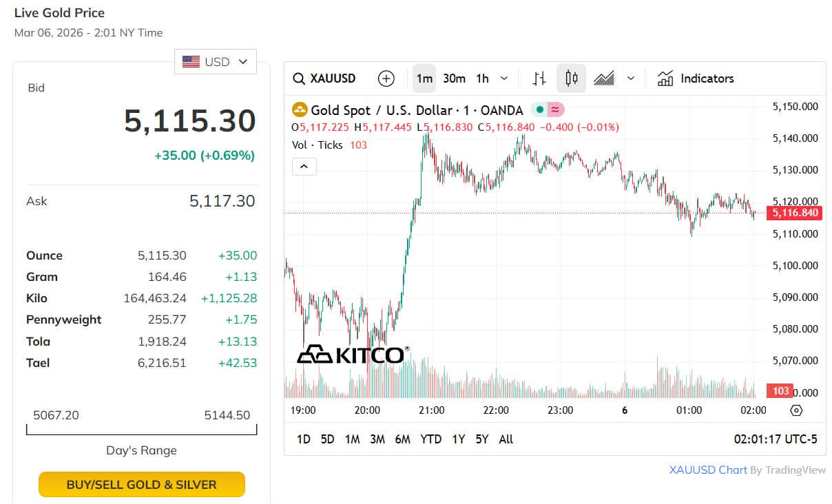
Task: Open chart settings hexagon icon
Action: 796,410
